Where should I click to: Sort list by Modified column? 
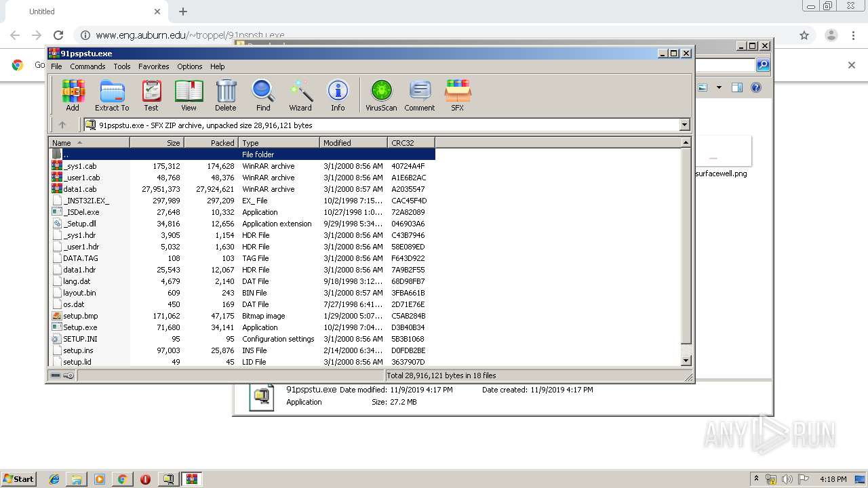click(x=353, y=142)
